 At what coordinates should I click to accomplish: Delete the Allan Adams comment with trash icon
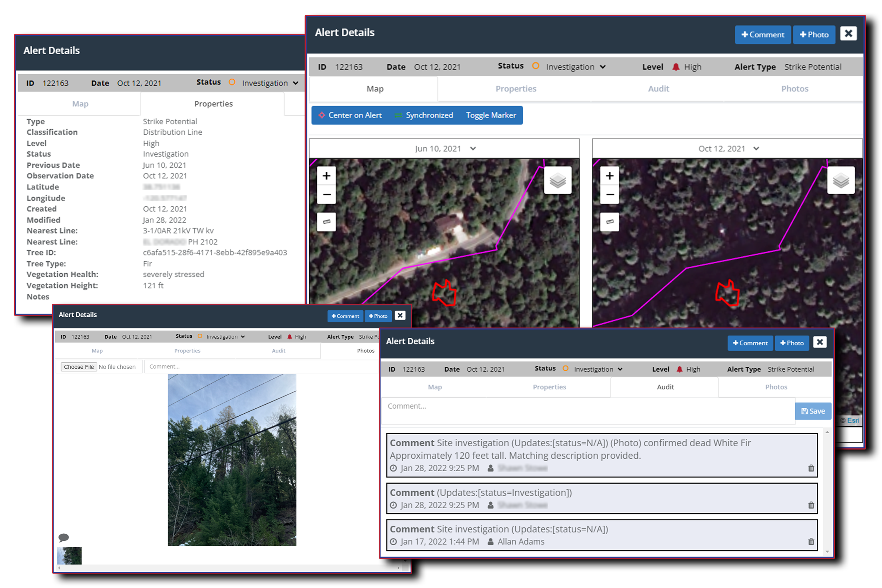(x=811, y=542)
